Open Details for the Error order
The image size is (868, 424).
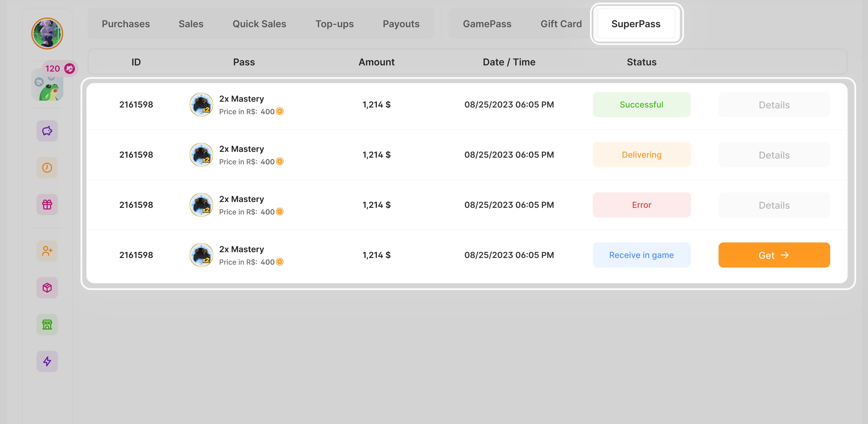tap(774, 205)
